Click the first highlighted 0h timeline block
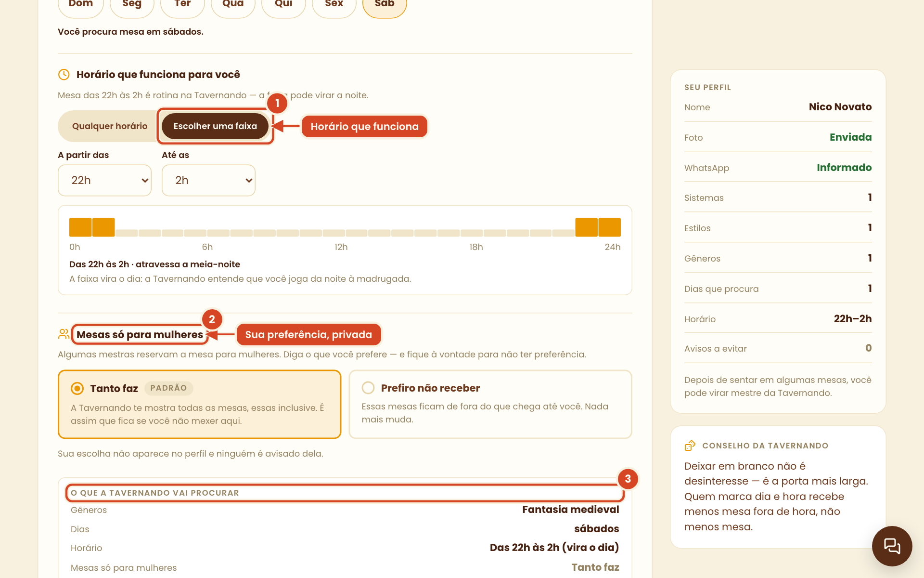The width and height of the screenshot is (924, 578). click(x=80, y=227)
